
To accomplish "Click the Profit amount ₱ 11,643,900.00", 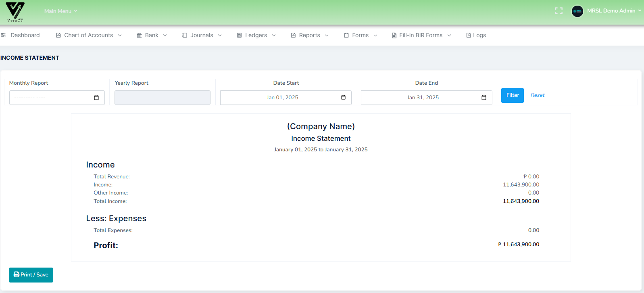I will pos(519,244).
